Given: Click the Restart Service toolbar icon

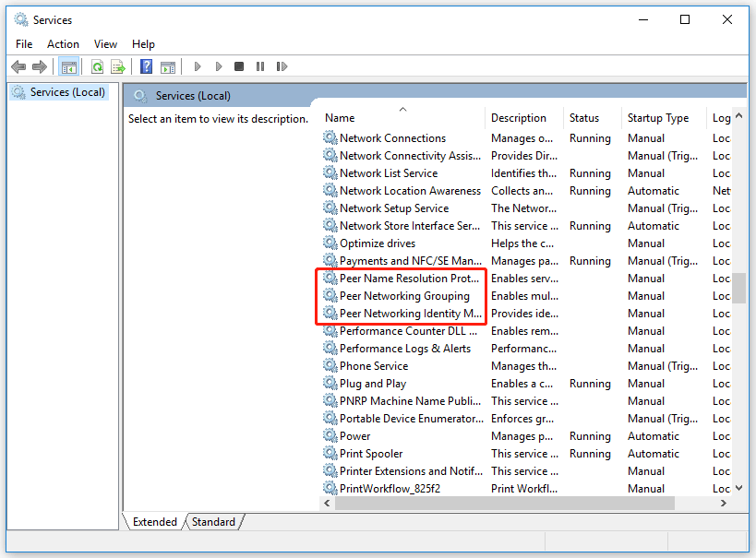Looking at the screenshot, I should coord(282,65).
